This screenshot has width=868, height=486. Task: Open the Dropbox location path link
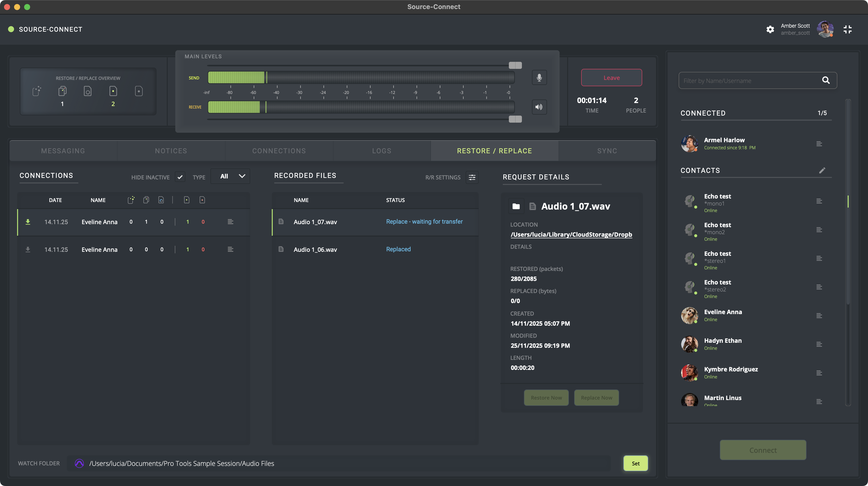(x=571, y=234)
